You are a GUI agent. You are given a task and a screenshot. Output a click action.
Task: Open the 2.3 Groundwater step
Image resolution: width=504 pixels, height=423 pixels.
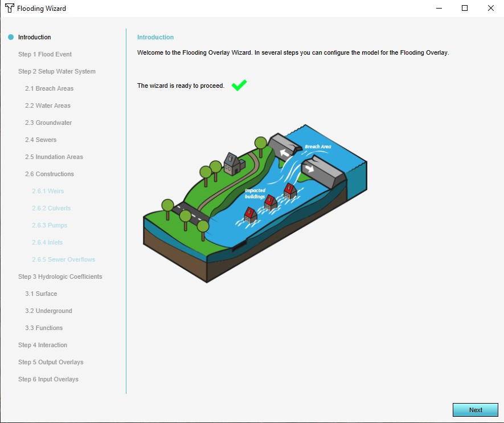pyautogui.click(x=48, y=123)
